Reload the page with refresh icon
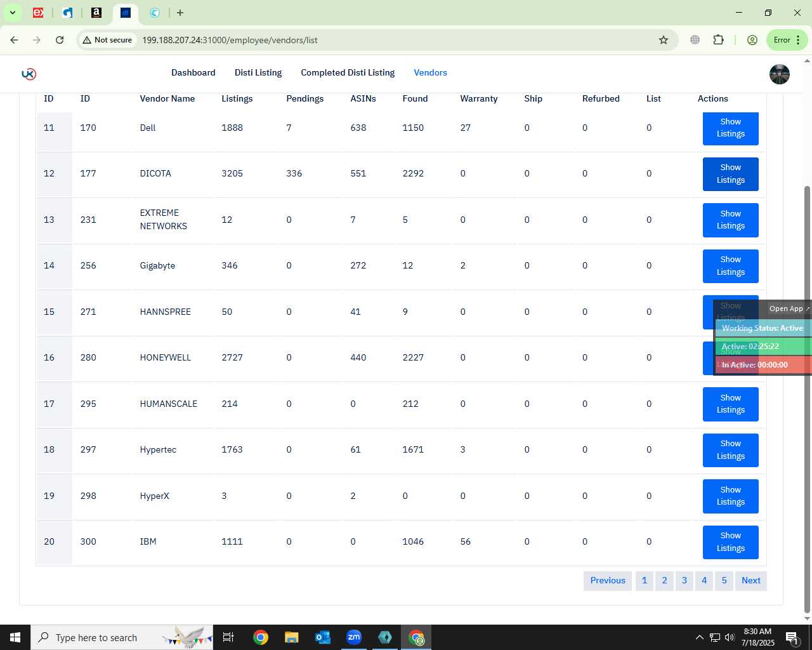The image size is (812, 650). point(60,40)
